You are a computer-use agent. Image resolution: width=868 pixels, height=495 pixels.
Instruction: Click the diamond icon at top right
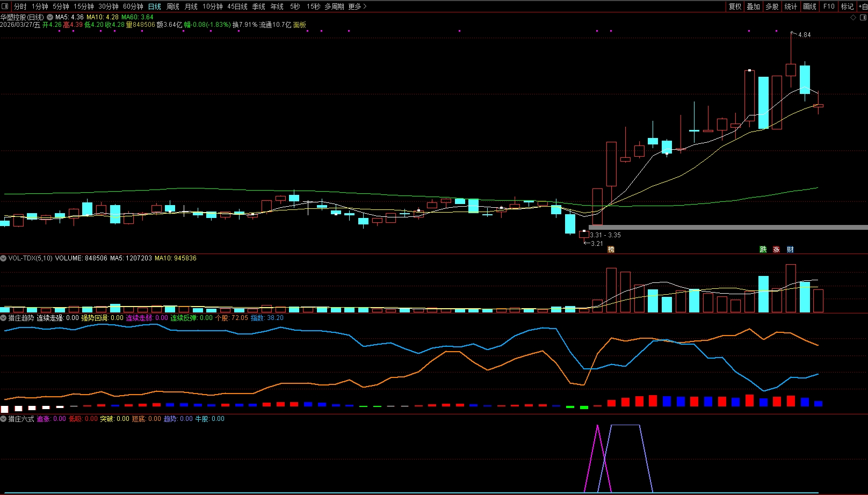[x=853, y=18]
